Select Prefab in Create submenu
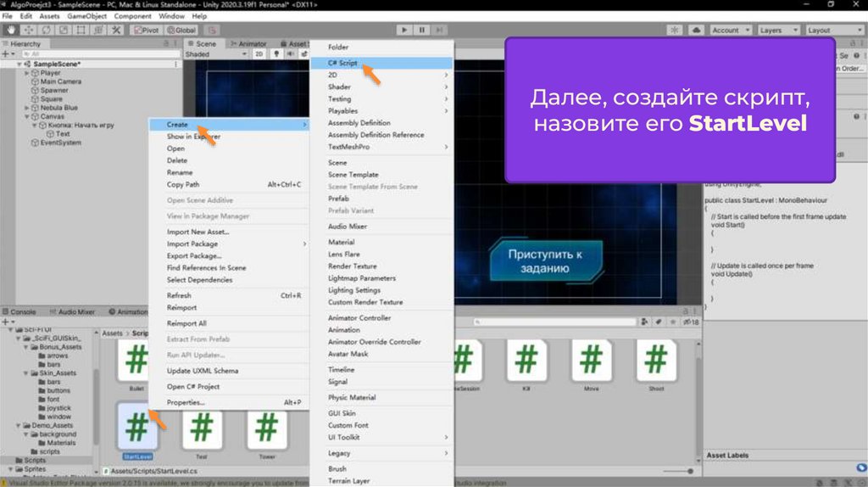The width and height of the screenshot is (868, 487). (x=382, y=199)
